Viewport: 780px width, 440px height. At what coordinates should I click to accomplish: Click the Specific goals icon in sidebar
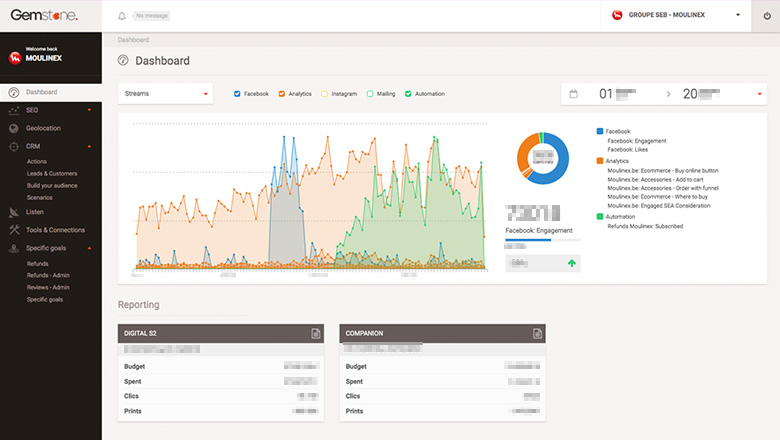click(x=14, y=248)
